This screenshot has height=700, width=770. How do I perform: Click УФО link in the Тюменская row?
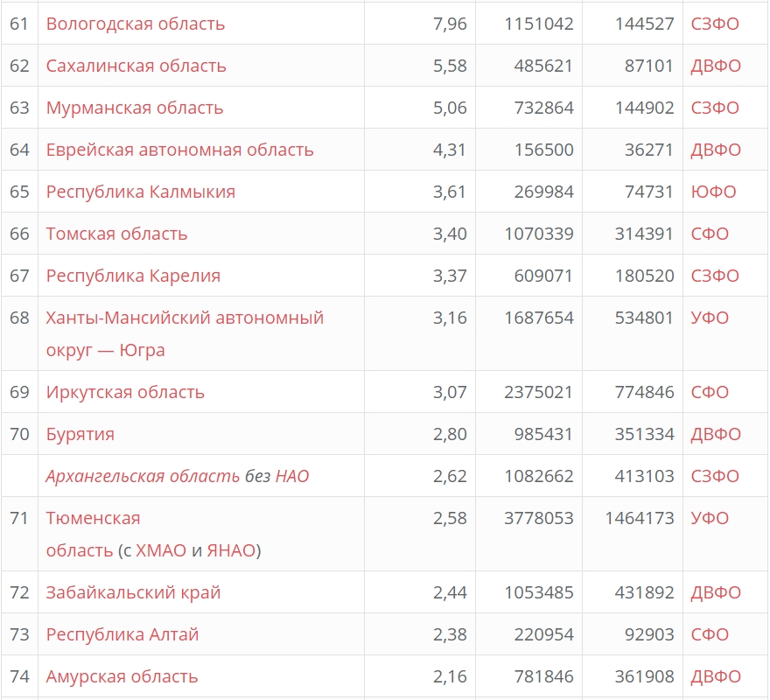coord(709,518)
